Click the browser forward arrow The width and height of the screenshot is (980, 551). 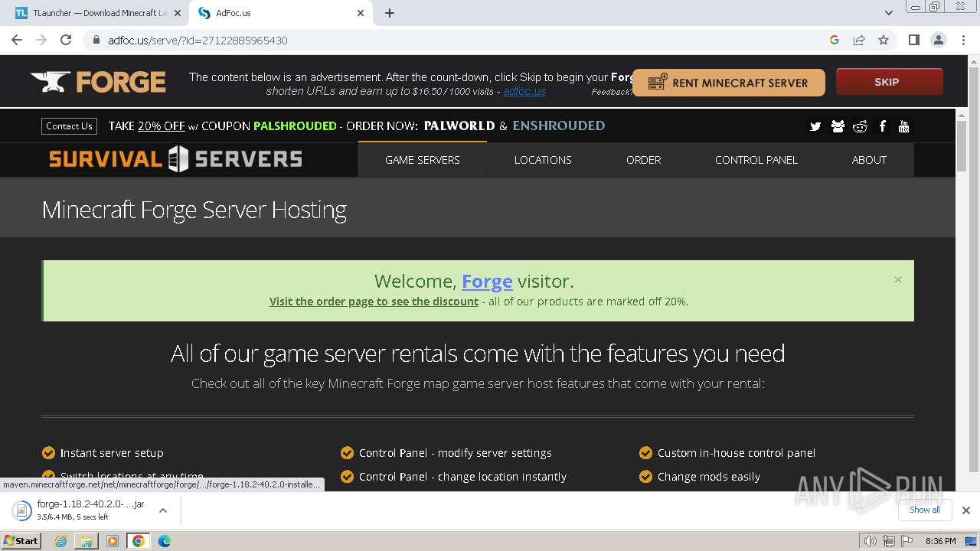41,40
